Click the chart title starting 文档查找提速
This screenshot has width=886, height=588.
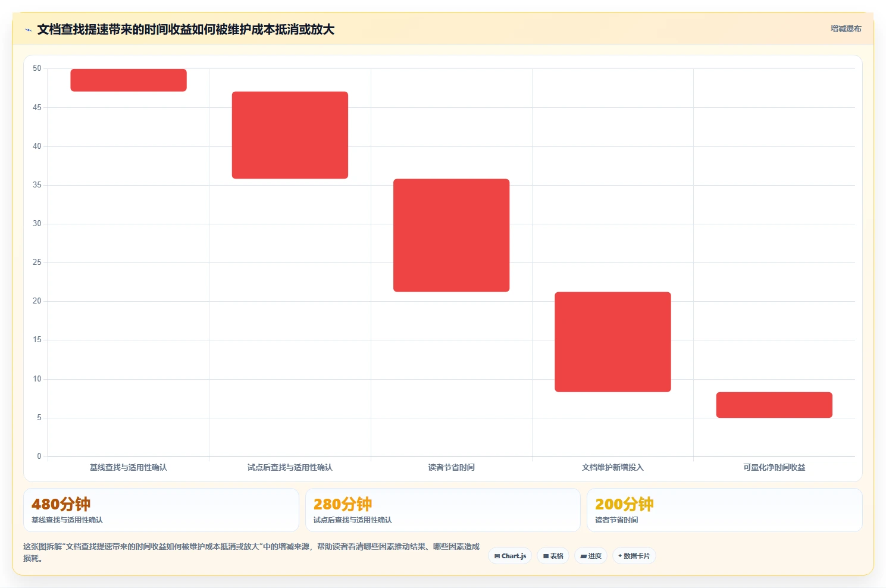[x=186, y=29]
